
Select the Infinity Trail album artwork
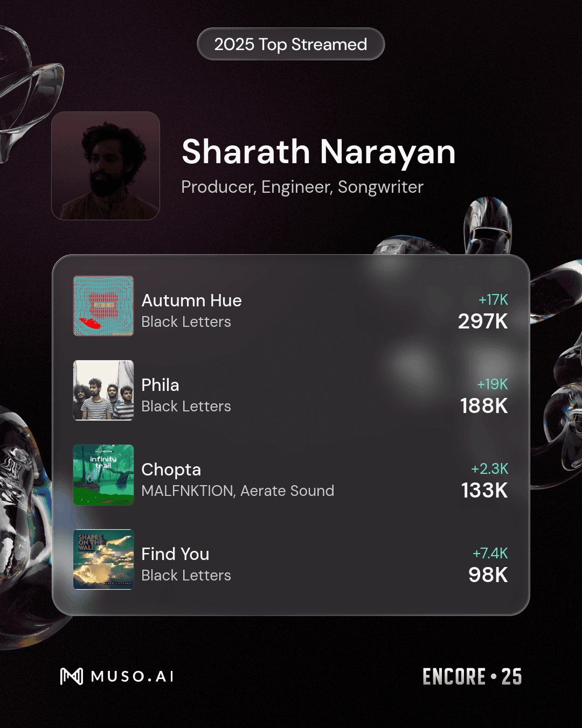(x=103, y=475)
